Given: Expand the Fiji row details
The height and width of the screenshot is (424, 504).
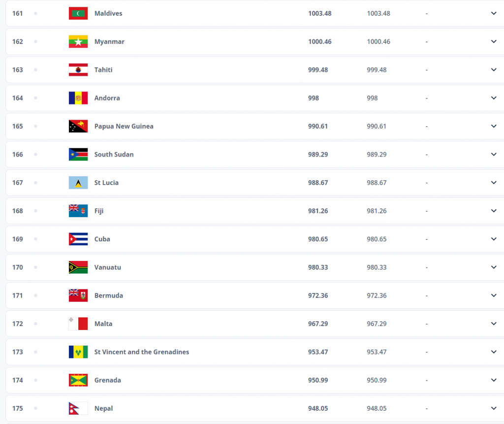Looking at the screenshot, I should click(494, 211).
